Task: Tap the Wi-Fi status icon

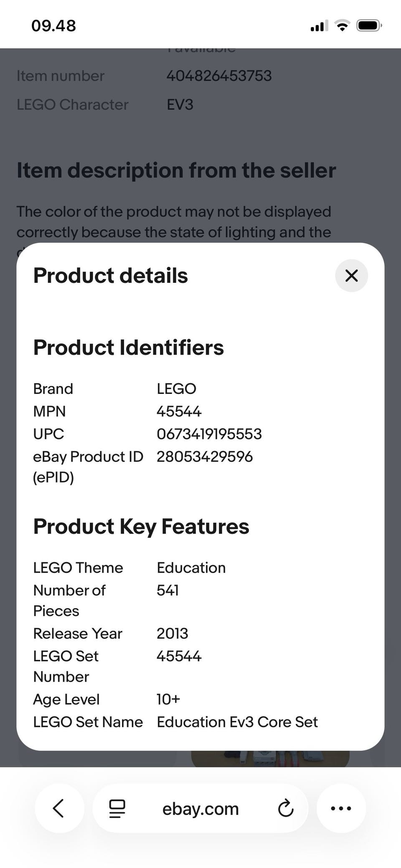Action: pos(343,26)
